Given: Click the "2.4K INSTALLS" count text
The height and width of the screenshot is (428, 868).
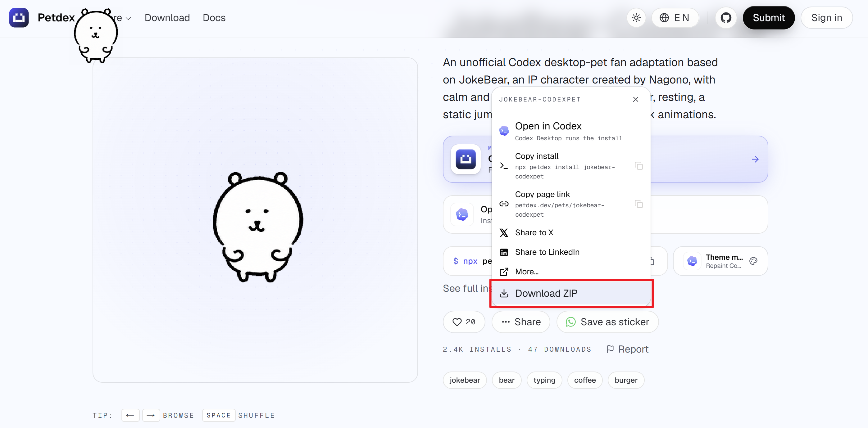Looking at the screenshot, I should pos(477,349).
